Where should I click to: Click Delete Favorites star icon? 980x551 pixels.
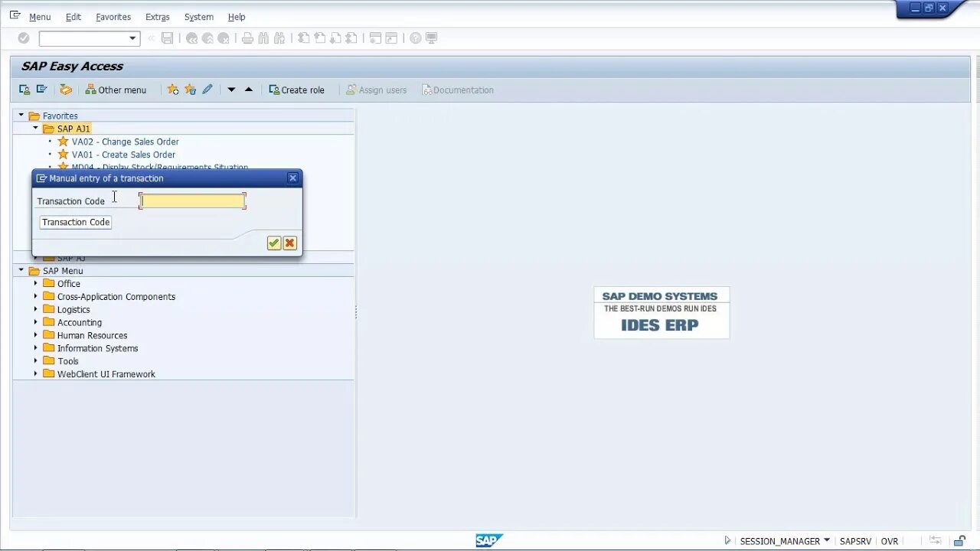pos(190,90)
